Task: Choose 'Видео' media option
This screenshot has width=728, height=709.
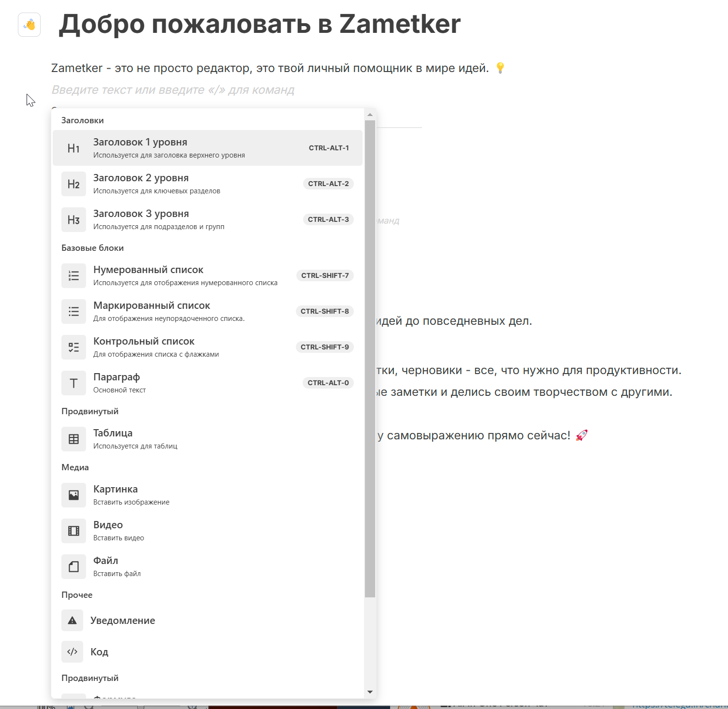Action: (x=207, y=531)
